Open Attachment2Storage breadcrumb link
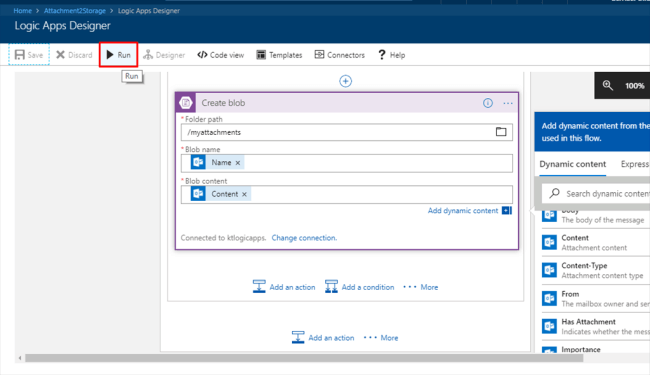 [75, 11]
